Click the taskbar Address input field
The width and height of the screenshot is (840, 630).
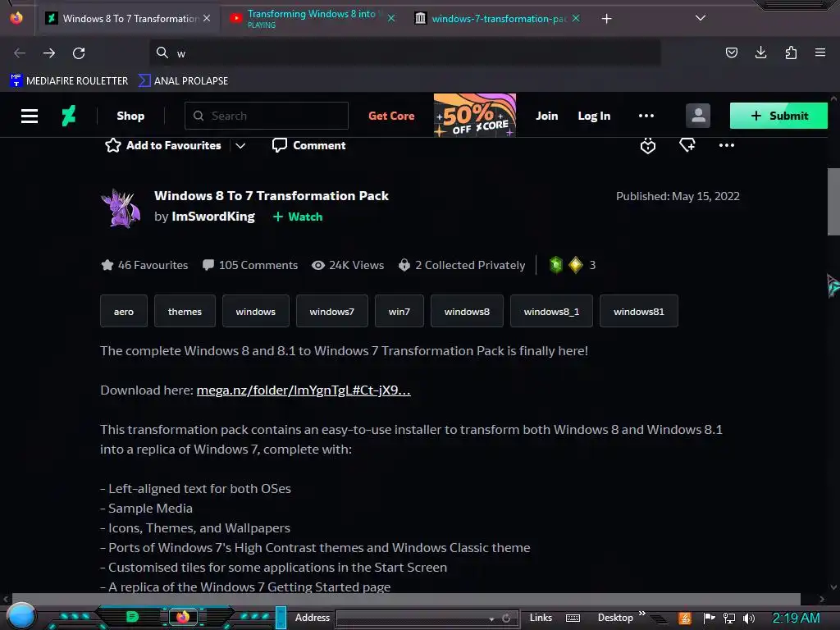(411, 619)
